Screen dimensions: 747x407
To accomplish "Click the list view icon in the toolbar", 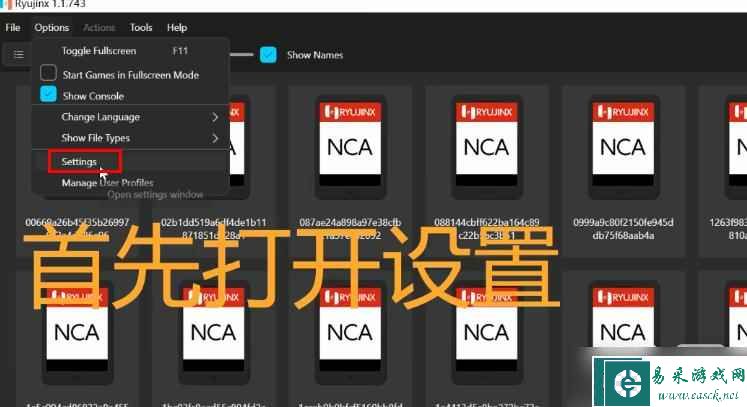I will pos(18,54).
